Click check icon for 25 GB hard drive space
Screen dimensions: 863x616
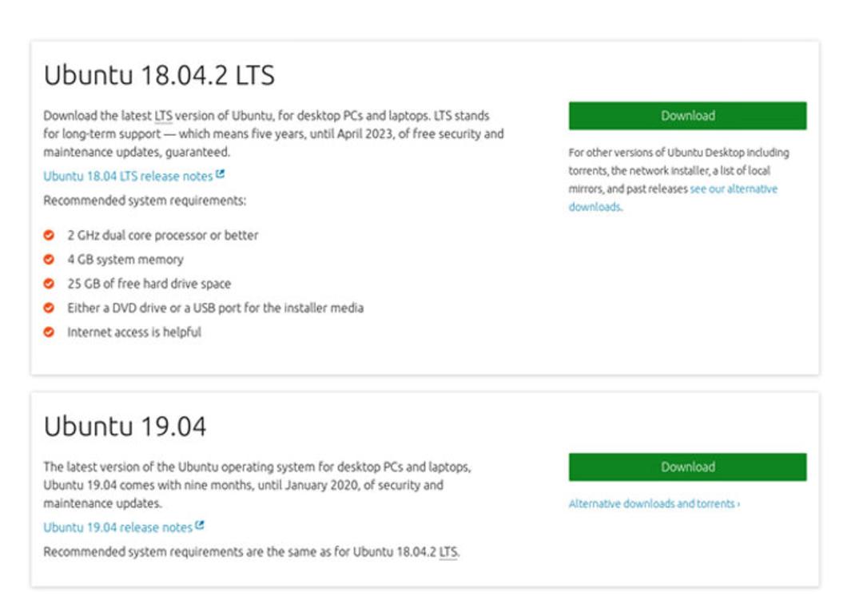point(49,284)
